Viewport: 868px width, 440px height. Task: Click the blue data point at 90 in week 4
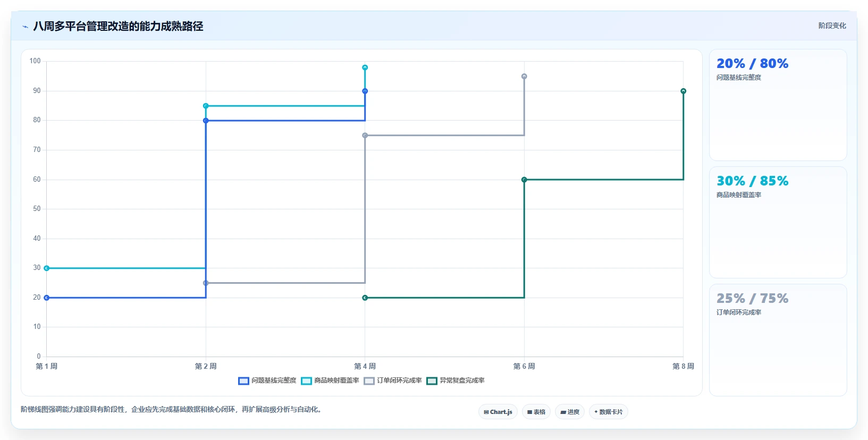365,91
